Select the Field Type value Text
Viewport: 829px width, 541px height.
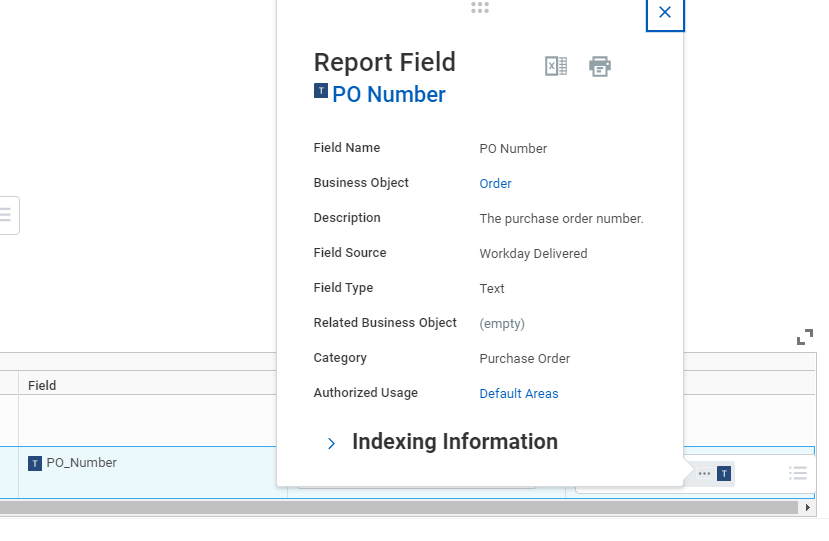(492, 289)
